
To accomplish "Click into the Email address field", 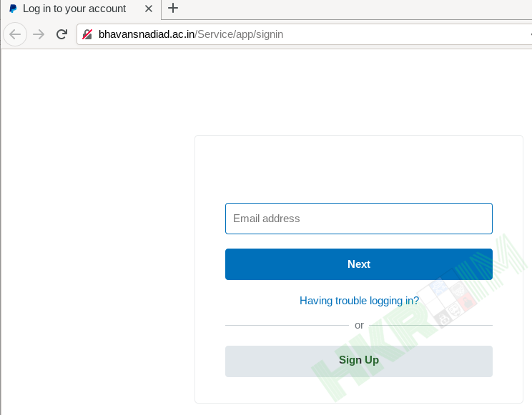I will point(359,219).
